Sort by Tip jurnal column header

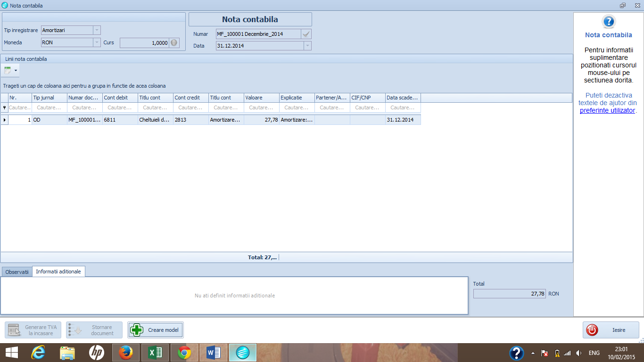pos(50,98)
